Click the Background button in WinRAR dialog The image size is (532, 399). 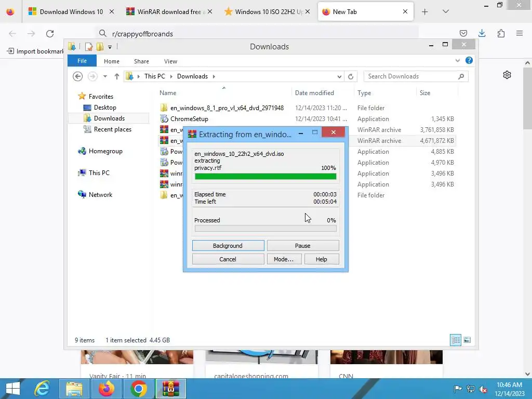coord(228,246)
